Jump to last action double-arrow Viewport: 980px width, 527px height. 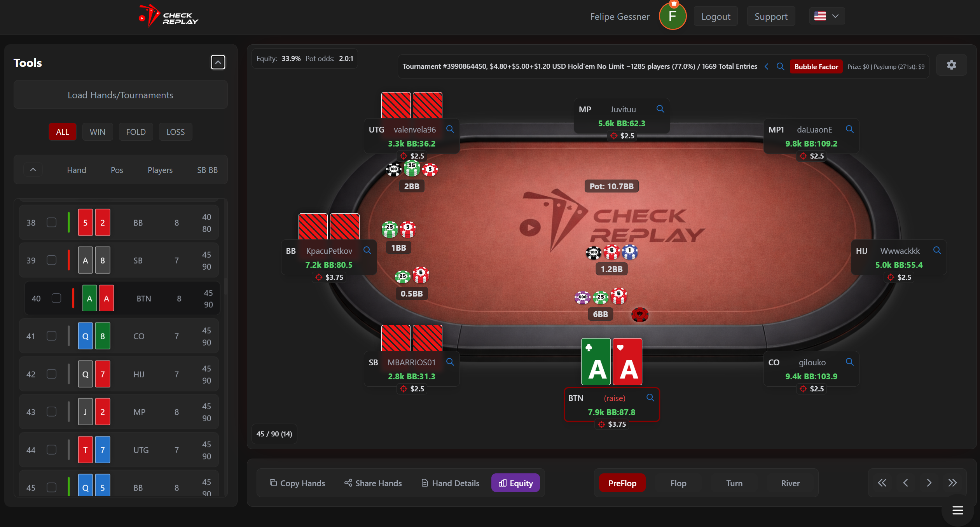point(952,483)
